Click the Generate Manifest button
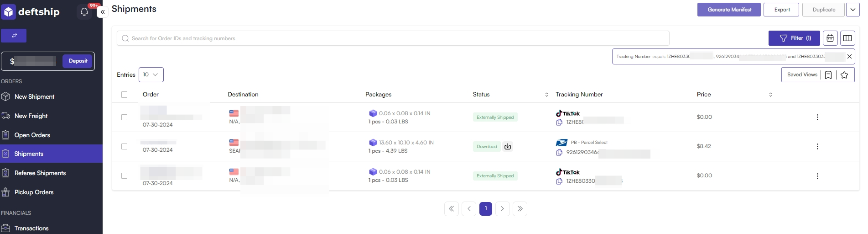868x234 pixels. [x=729, y=10]
